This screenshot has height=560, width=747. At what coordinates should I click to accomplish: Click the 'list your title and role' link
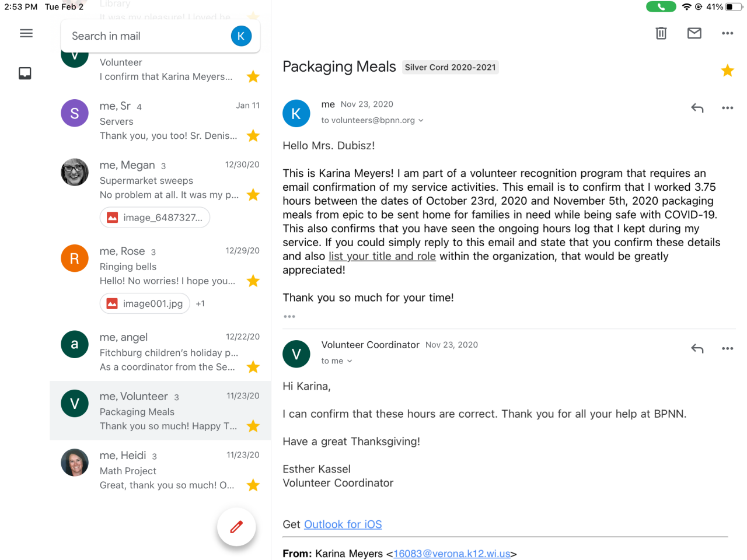click(x=382, y=256)
